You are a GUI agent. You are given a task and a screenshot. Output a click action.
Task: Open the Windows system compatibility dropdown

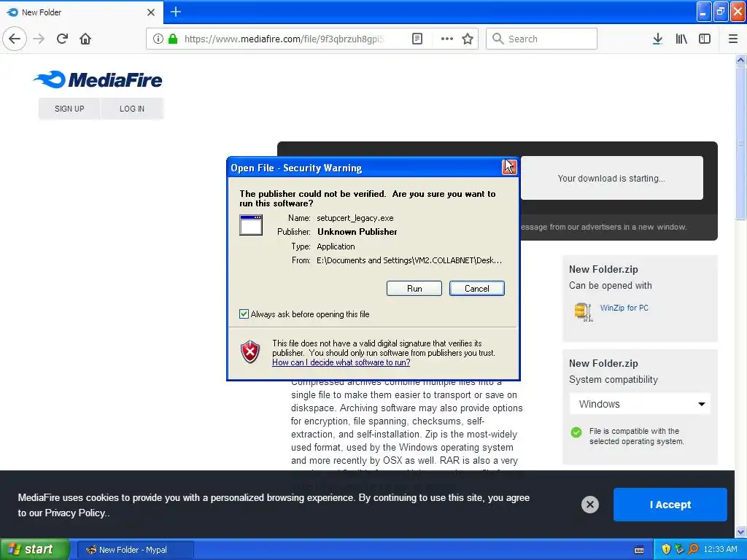click(639, 404)
